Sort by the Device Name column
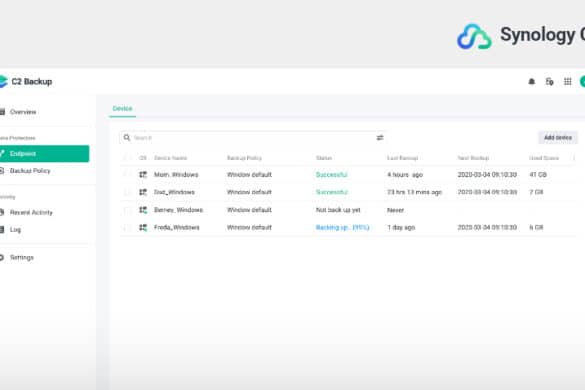The height and width of the screenshot is (390, 585). pyautogui.click(x=171, y=158)
